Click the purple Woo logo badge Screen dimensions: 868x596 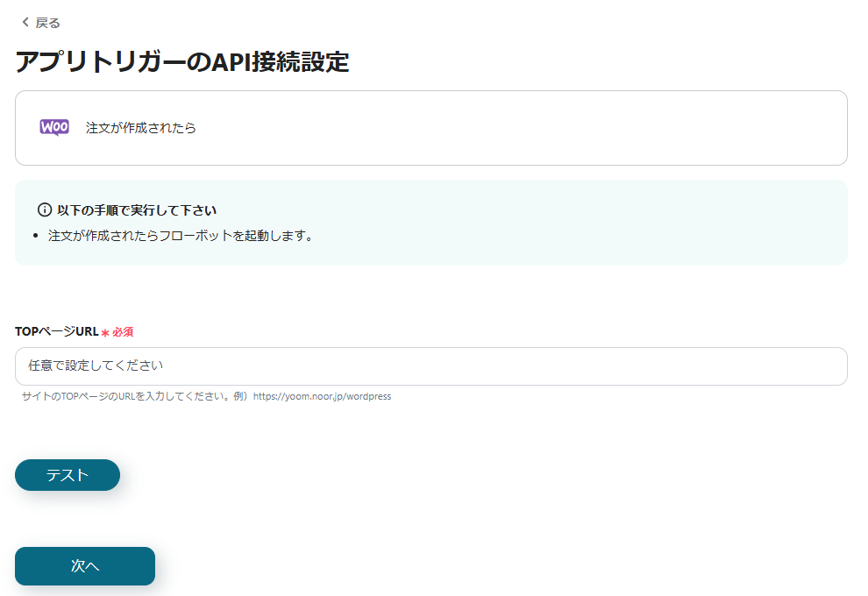click(x=53, y=128)
